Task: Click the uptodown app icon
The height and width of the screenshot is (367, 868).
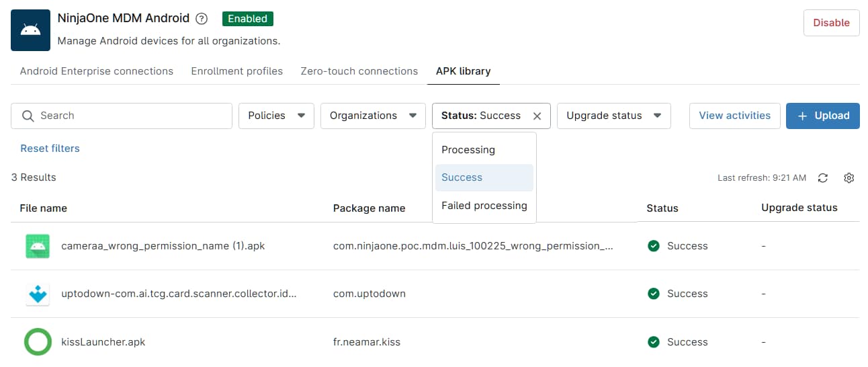Action: 38,294
